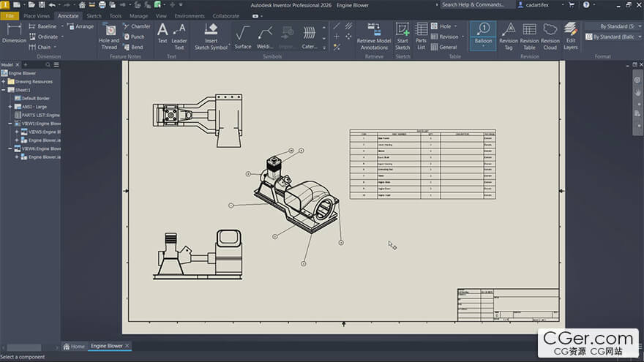This screenshot has width=644, height=362.
Task: Add a Revision Cloud
Action: point(550,34)
